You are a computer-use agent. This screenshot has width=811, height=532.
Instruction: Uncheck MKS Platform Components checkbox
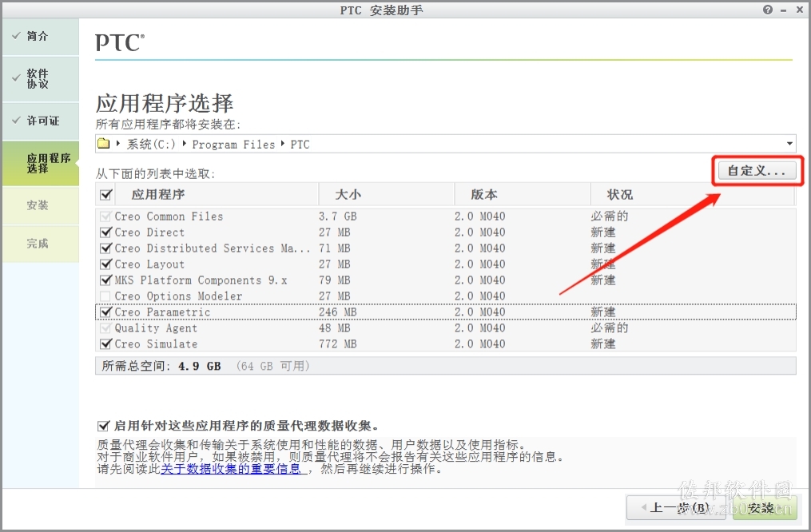point(106,280)
